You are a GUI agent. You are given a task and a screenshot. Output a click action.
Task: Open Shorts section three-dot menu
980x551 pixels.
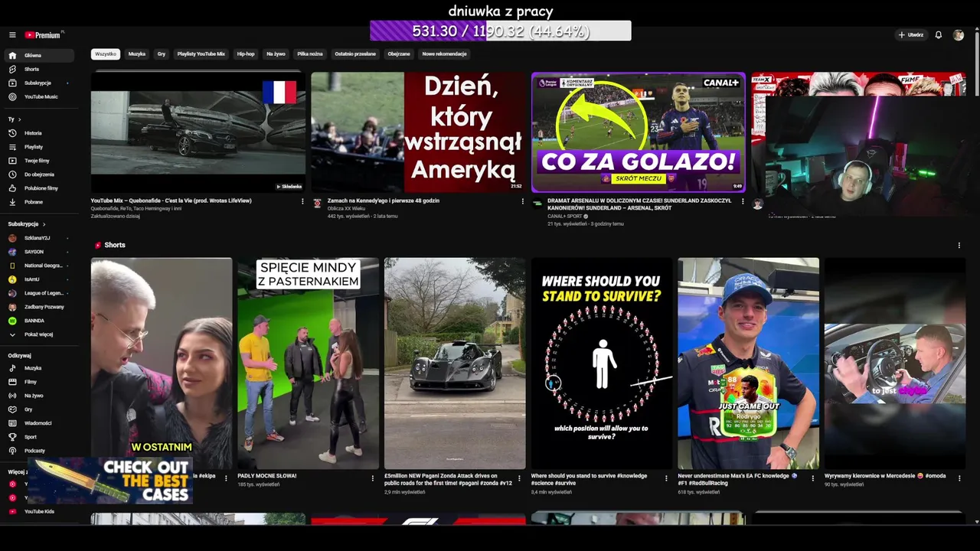[x=959, y=246]
